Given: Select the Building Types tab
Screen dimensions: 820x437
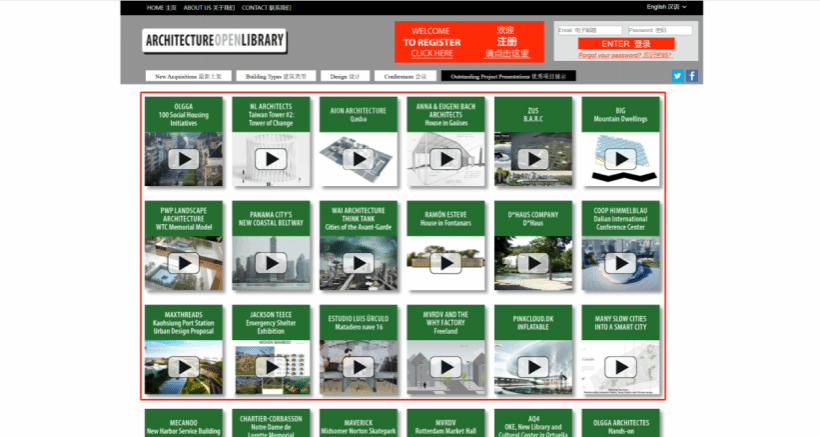Looking at the screenshot, I should [280, 76].
